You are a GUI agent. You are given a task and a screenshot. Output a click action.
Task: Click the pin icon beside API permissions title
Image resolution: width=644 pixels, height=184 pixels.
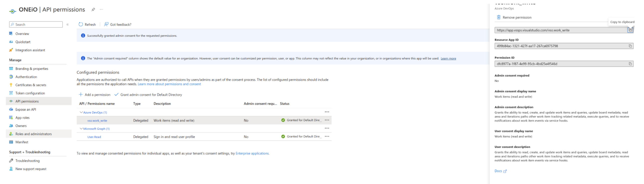[x=93, y=9]
